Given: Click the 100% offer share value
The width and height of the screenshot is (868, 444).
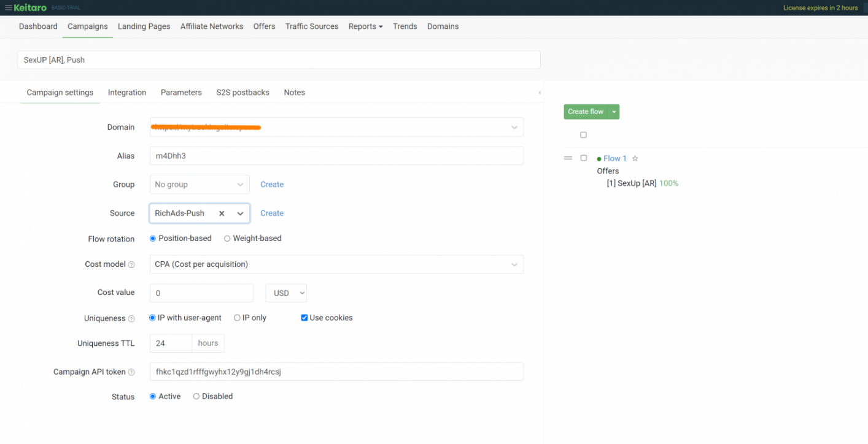Looking at the screenshot, I should pos(668,183).
